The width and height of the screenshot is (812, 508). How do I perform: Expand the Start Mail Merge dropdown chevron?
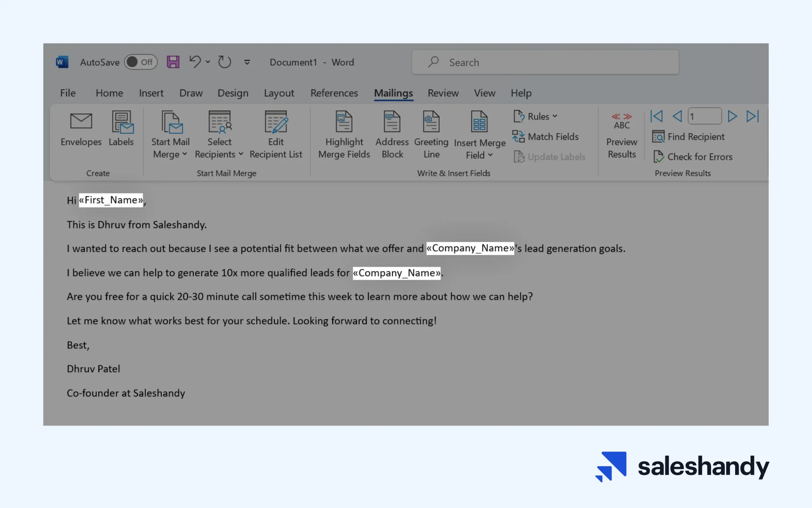(184, 154)
